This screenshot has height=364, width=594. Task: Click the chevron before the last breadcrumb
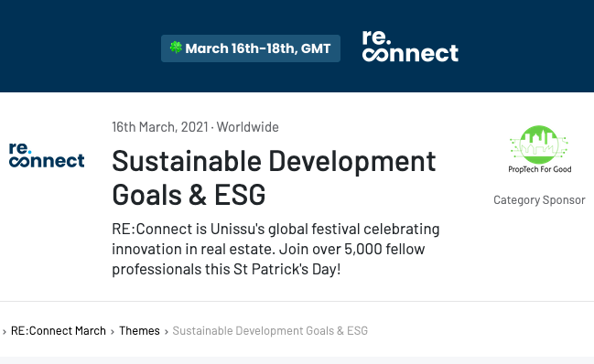[x=167, y=332]
